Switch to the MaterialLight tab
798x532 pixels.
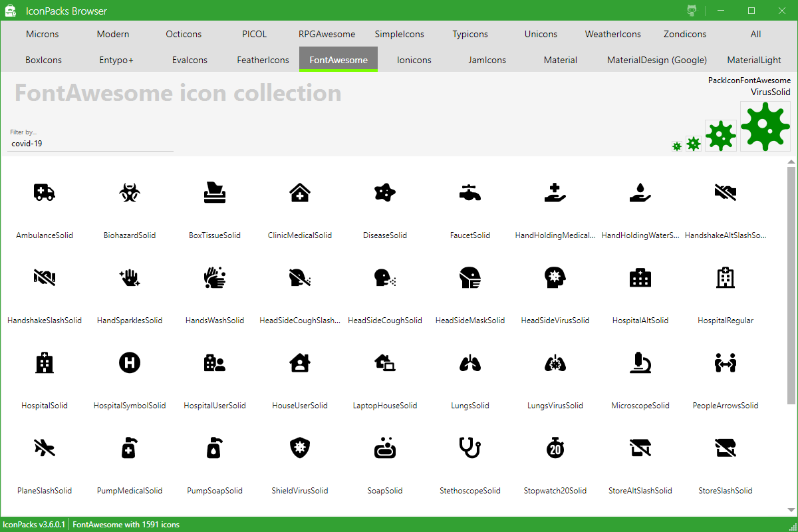pyautogui.click(x=754, y=60)
